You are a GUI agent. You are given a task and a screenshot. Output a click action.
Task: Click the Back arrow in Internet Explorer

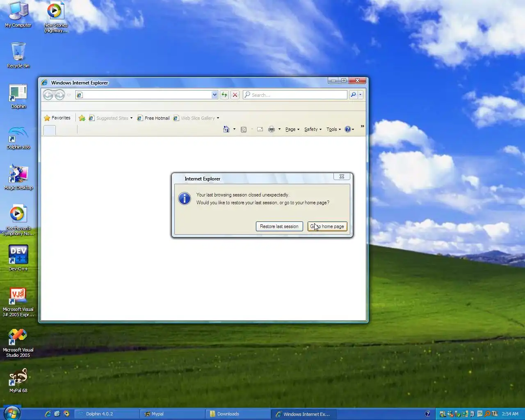point(48,95)
